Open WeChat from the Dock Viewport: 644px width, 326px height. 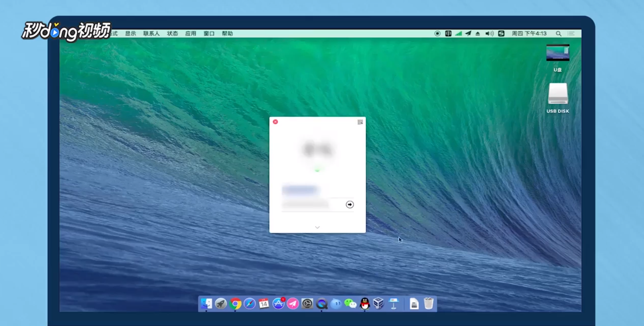click(350, 304)
